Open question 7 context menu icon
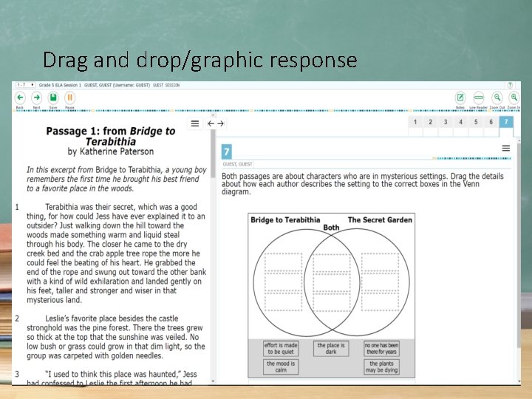 (x=506, y=149)
